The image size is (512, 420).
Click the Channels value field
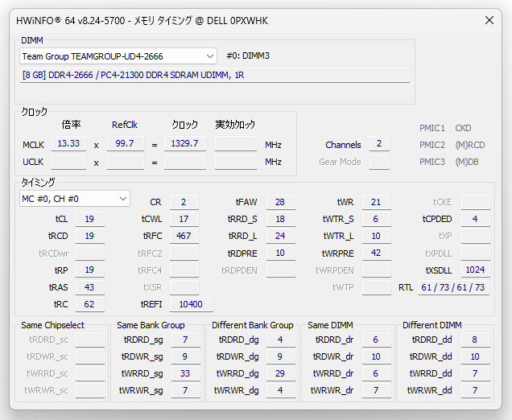click(x=379, y=143)
